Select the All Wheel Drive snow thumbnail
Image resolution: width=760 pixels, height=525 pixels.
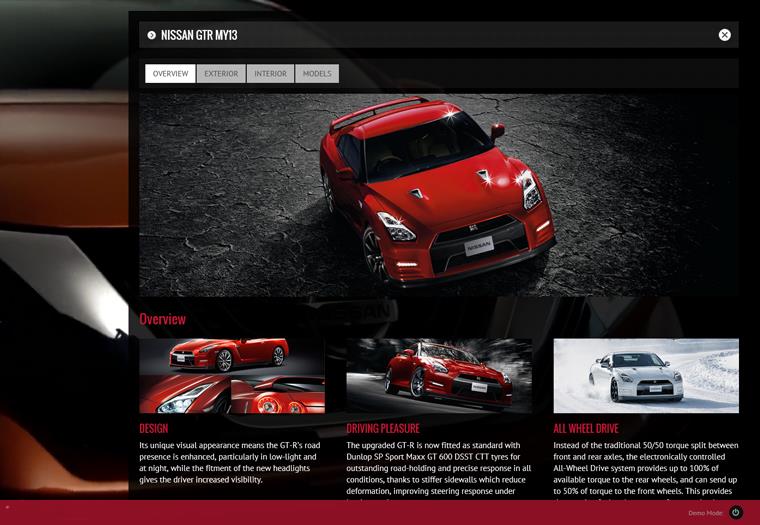coord(646,376)
